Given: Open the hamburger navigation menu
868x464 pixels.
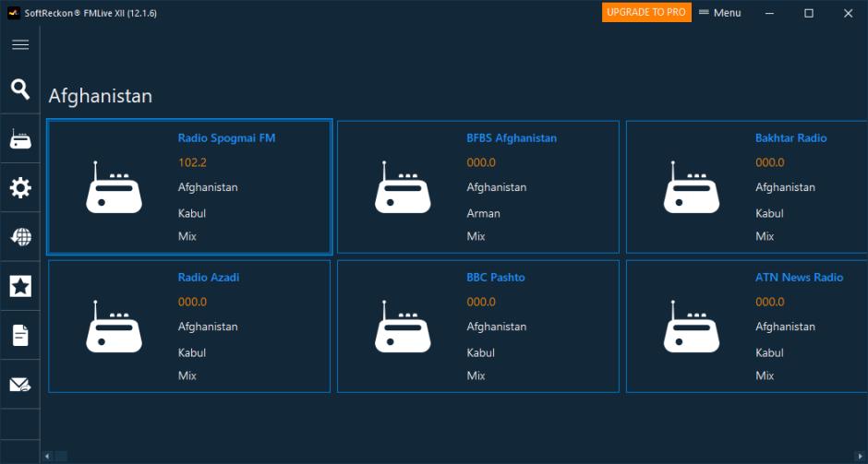Looking at the screenshot, I should pyautogui.click(x=20, y=45).
